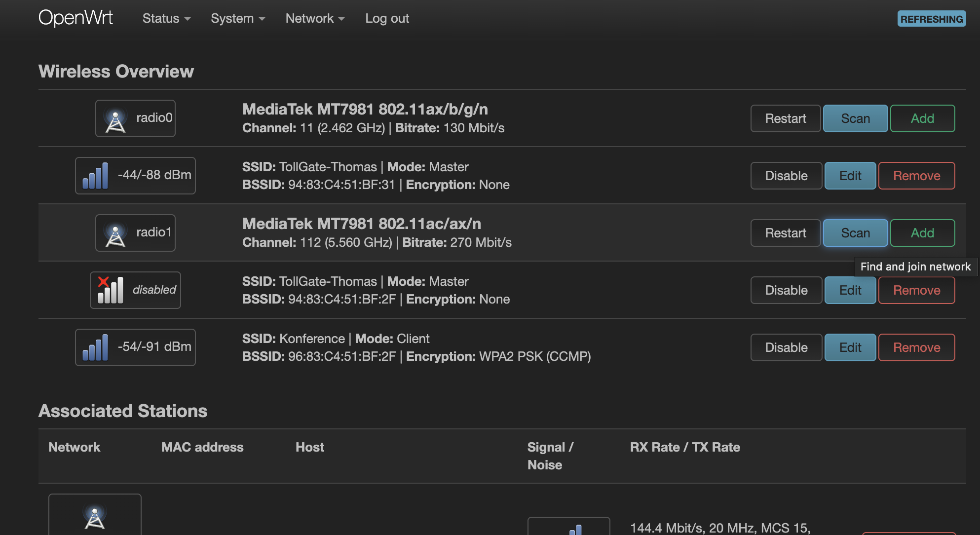Open the Status dropdown menu
This screenshot has height=535, width=980.
[166, 18]
